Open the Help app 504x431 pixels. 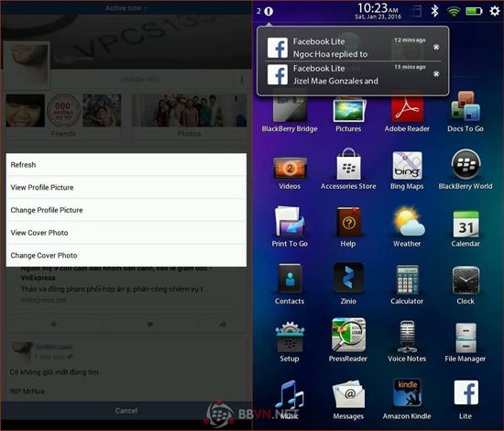pos(348,227)
